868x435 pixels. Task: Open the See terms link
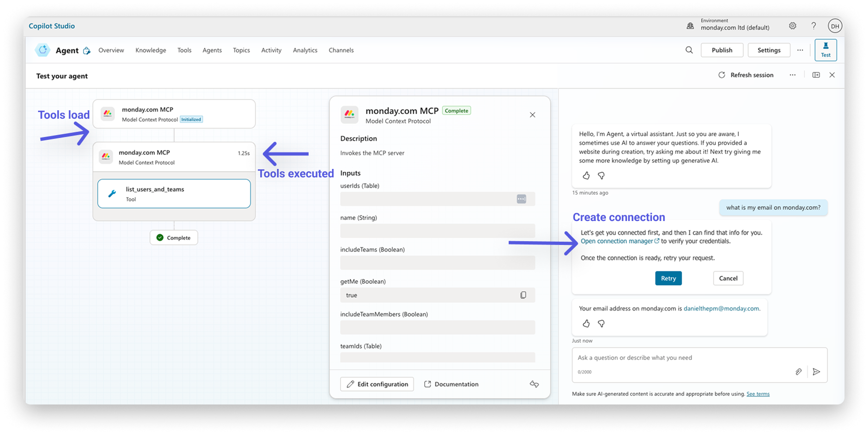(758, 394)
